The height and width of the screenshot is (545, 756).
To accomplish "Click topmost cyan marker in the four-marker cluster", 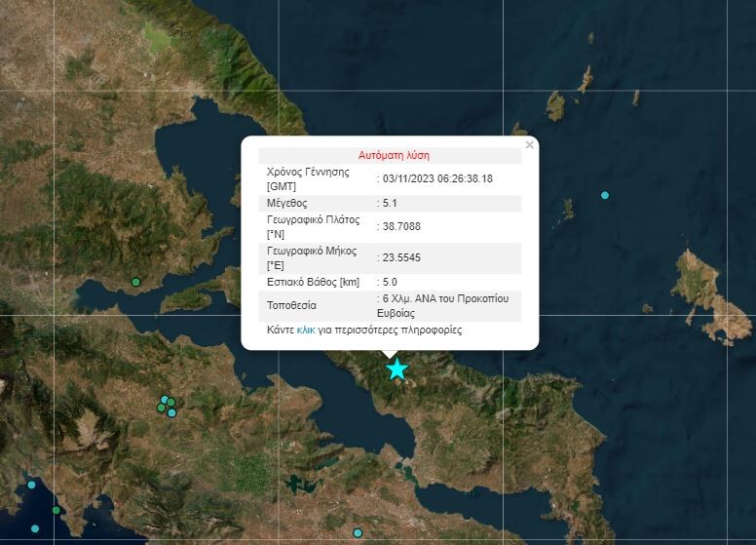I will 164,399.
